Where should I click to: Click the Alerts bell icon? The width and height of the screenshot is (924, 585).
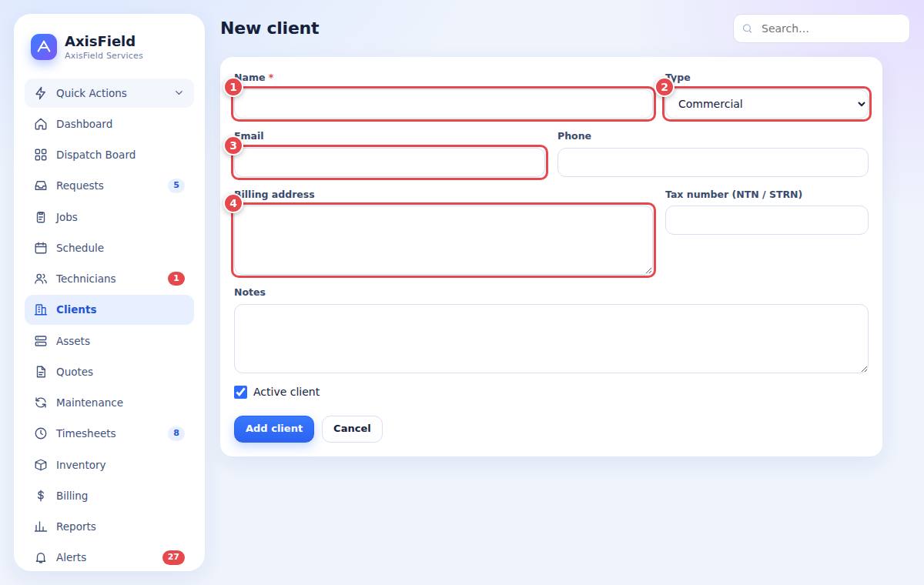pyautogui.click(x=41, y=557)
